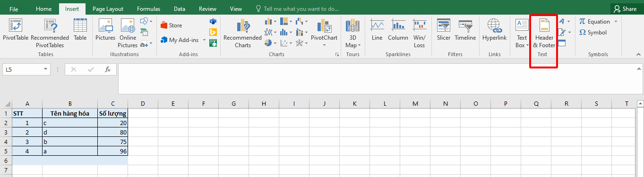Click the Insert Function fx button
Screen dimensions: 644x177
click(108, 69)
